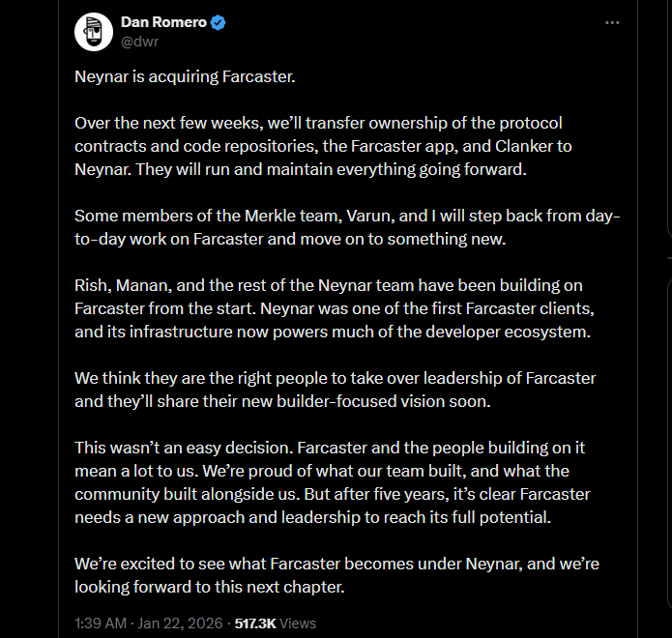This screenshot has width=672, height=638.
Task: Open Dan Romero's profile avatar
Action: [x=94, y=33]
